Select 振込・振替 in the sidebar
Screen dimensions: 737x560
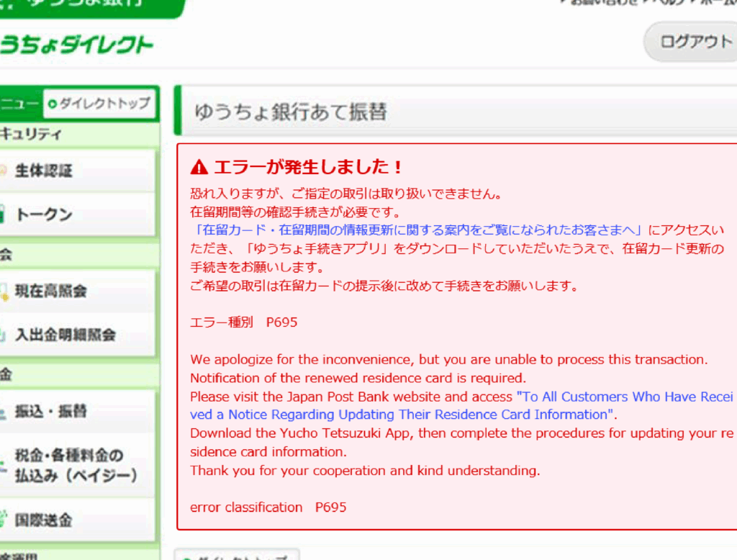[x=78, y=412]
